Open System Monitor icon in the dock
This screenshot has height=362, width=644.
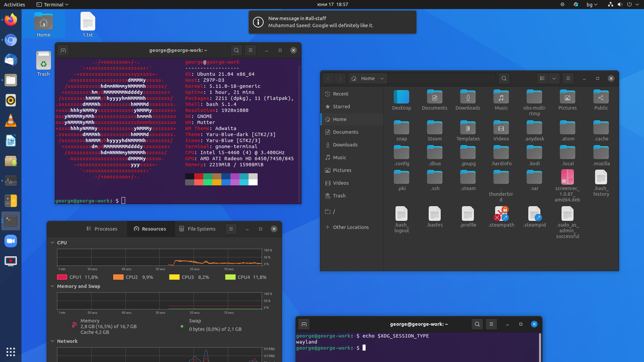11,180
